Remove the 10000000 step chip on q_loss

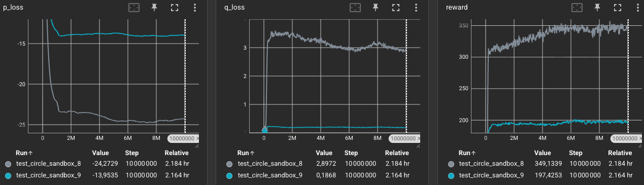point(419,138)
